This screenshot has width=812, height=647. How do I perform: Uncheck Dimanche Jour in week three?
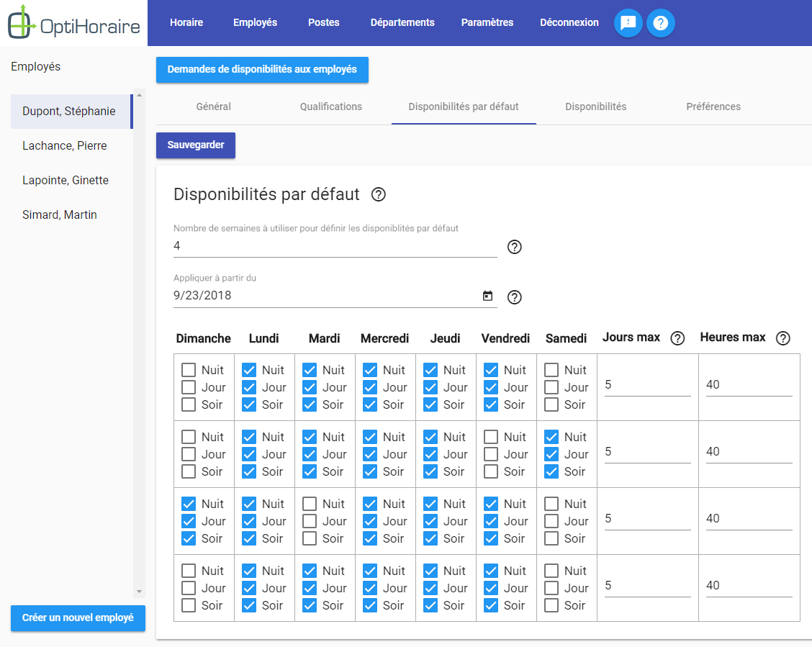click(x=189, y=521)
